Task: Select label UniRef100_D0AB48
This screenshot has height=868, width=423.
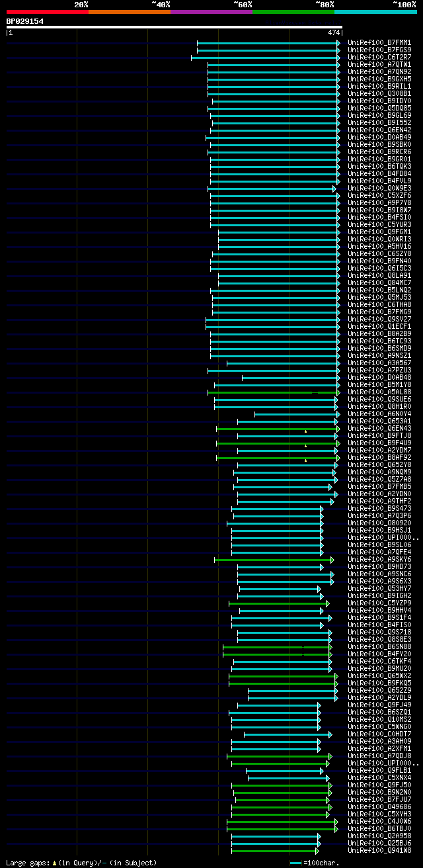Action: pyautogui.click(x=379, y=377)
